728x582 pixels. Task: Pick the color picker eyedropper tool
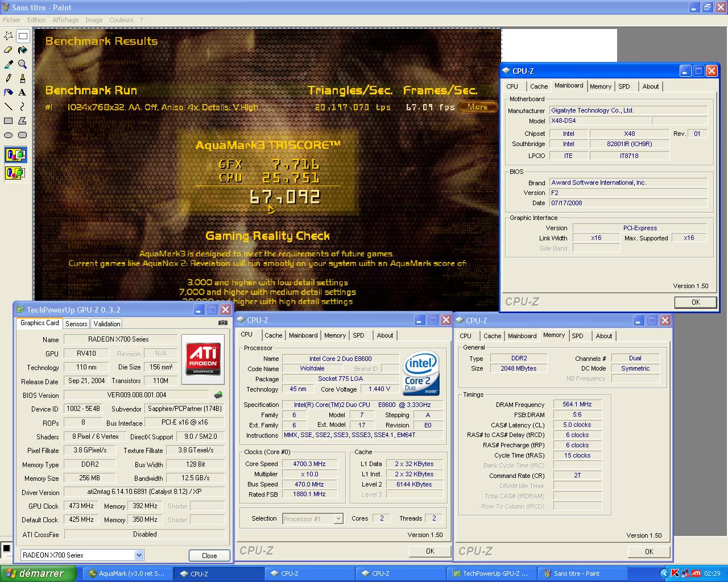[x=9, y=64]
